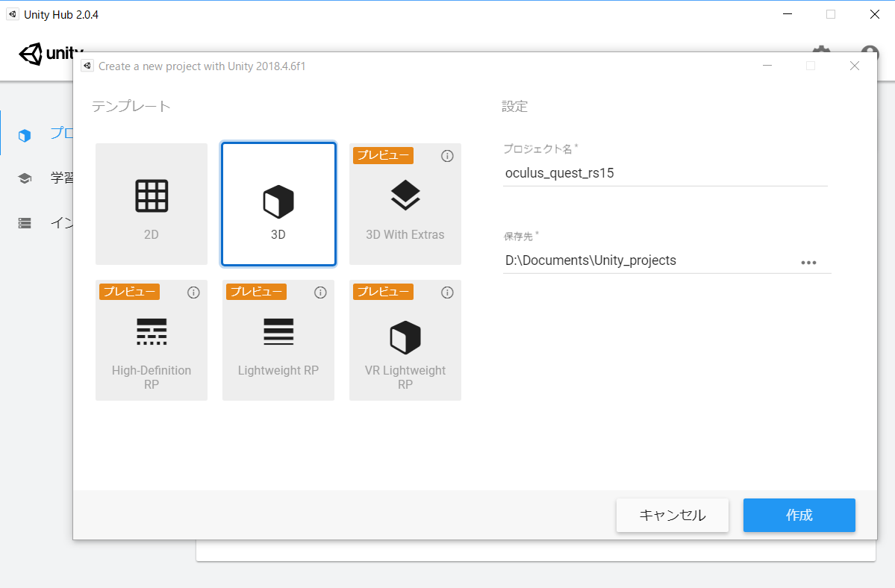Click the layered stack icon of 3D With Extras
Viewport: 895px width, 588px height.
click(405, 195)
